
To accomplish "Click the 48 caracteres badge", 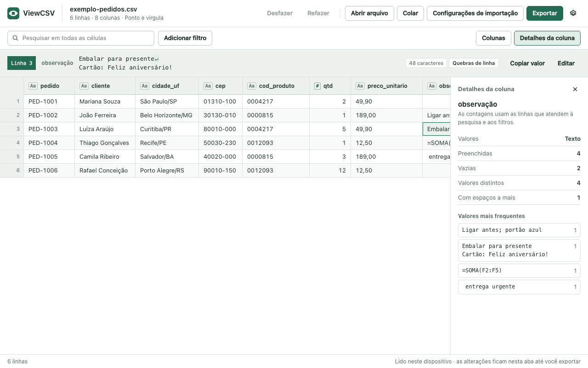I will pos(426,63).
